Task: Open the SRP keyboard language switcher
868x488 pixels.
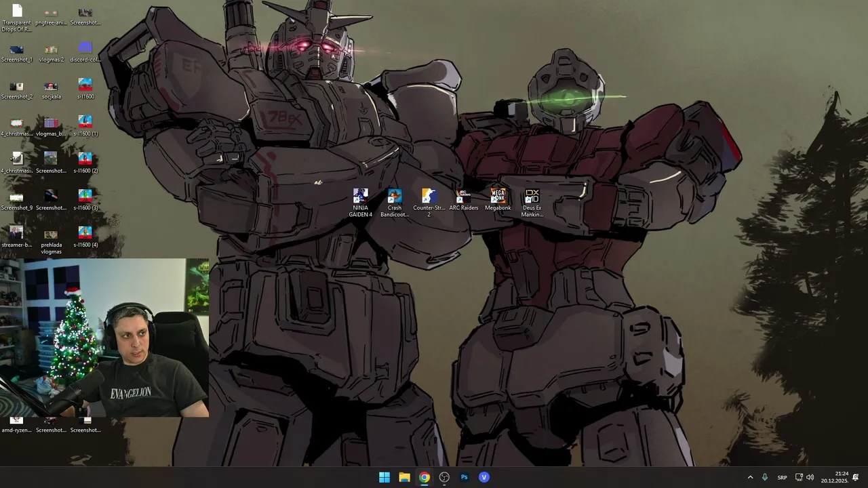Action: pos(782,478)
